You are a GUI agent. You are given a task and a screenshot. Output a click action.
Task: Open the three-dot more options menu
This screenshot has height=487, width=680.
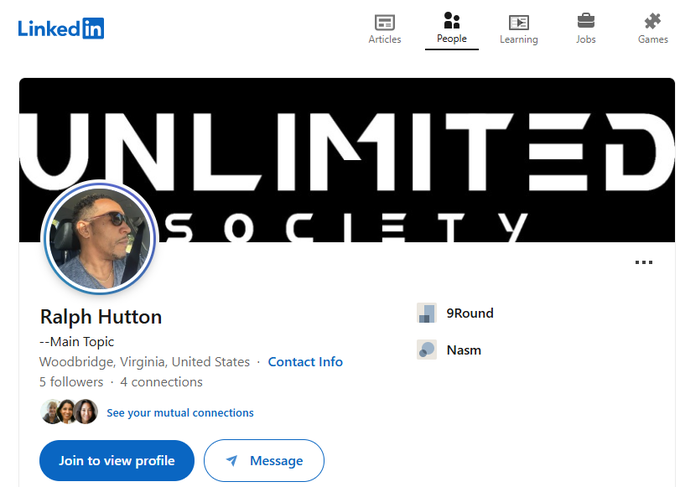644,263
